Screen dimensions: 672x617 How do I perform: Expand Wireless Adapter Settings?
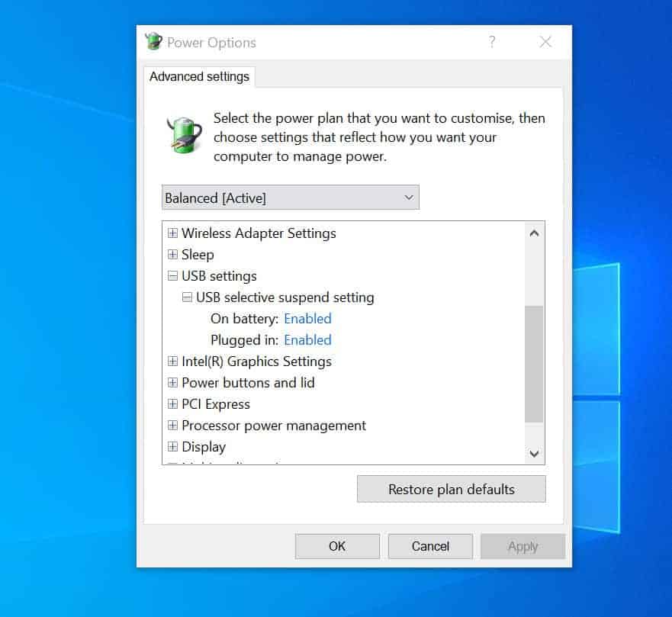[172, 233]
